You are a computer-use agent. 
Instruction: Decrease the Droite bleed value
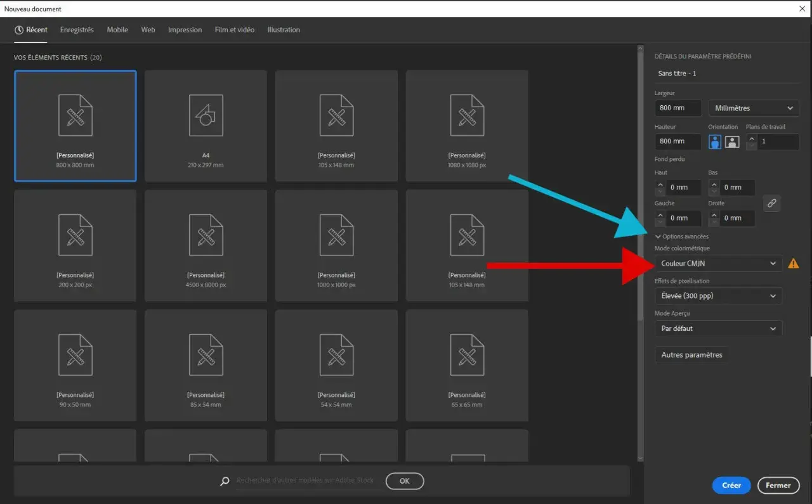[x=714, y=222]
